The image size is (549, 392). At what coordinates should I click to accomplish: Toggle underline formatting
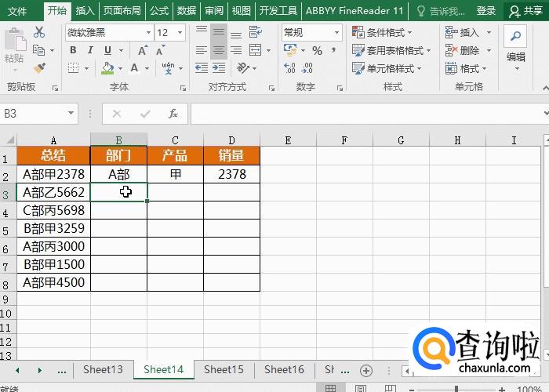[x=108, y=50]
